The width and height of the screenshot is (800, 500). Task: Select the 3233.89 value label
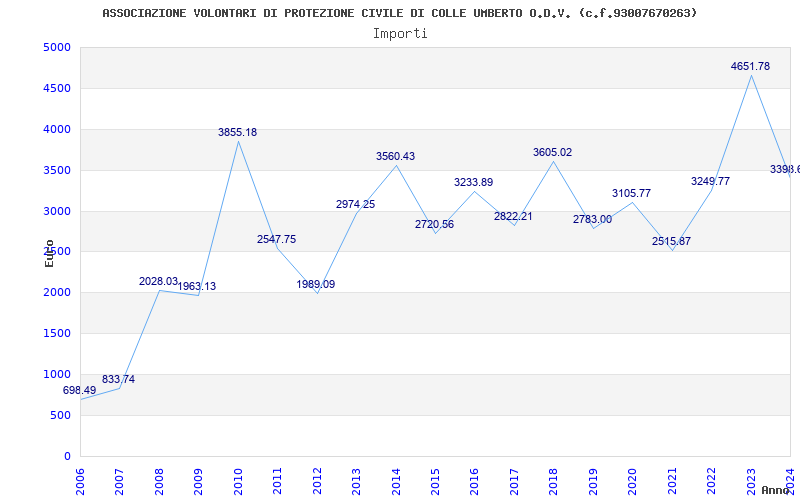(x=473, y=182)
